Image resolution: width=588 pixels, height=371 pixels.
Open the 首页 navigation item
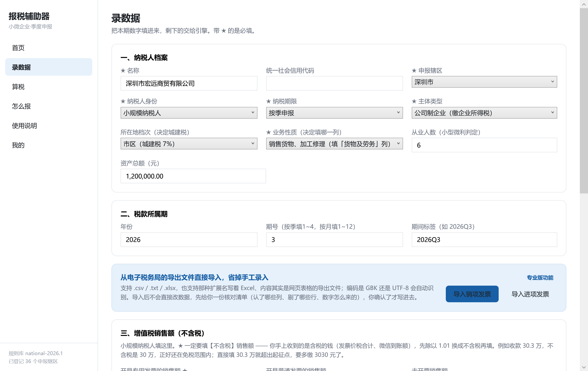click(49, 48)
